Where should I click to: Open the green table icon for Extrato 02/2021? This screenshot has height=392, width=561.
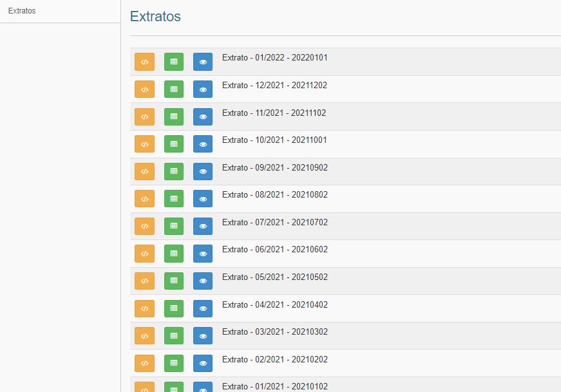[x=173, y=362]
